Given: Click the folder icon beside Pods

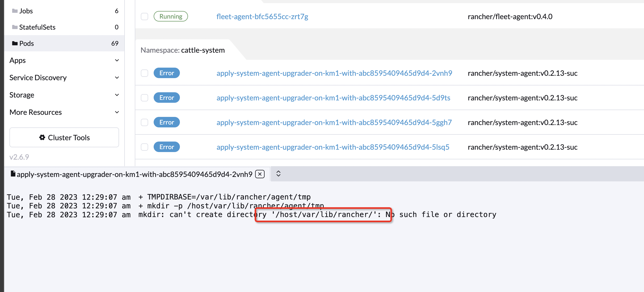Looking at the screenshot, I should click(15, 43).
